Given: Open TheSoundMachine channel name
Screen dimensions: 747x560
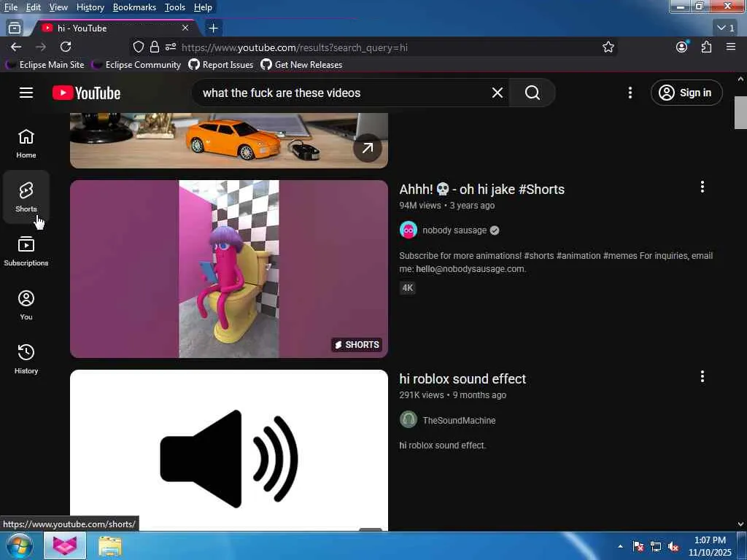Looking at the screenshot, I should coord(459,420).
